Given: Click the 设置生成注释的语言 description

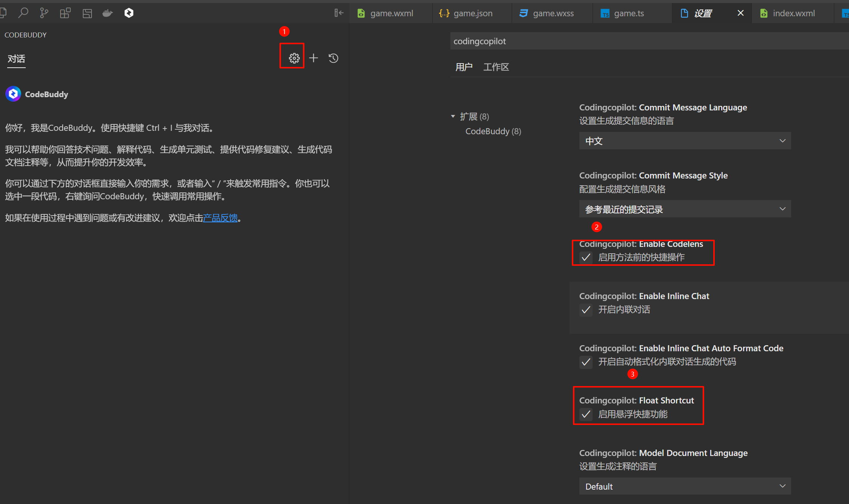Looking at the screenshot, I should (618, 466).
